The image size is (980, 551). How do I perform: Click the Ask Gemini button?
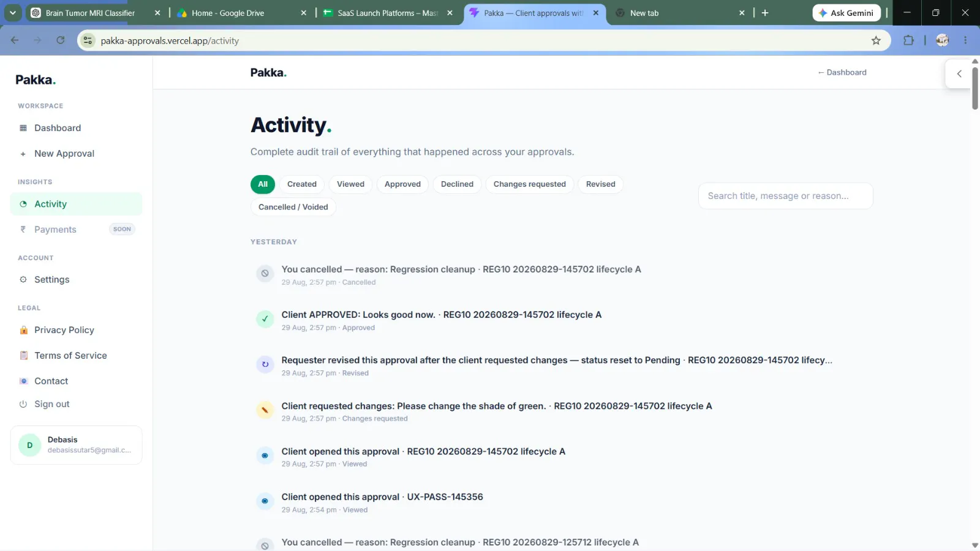846,13
